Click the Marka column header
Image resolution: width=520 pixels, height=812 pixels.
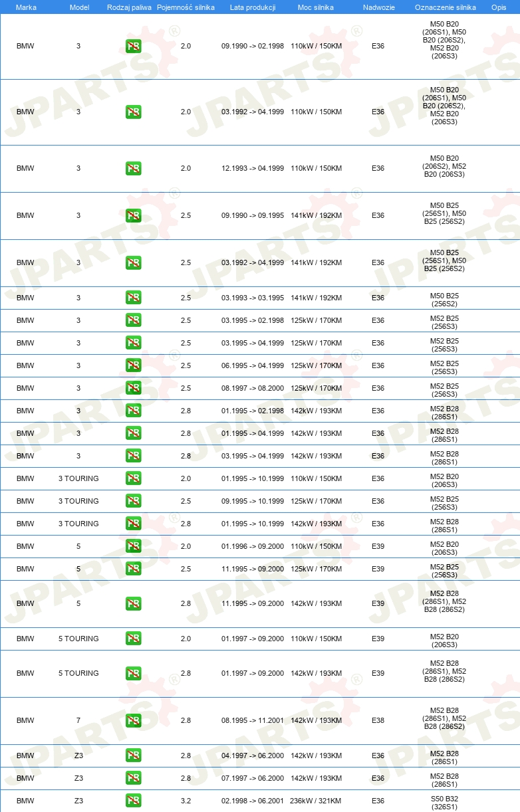[26, 7]
